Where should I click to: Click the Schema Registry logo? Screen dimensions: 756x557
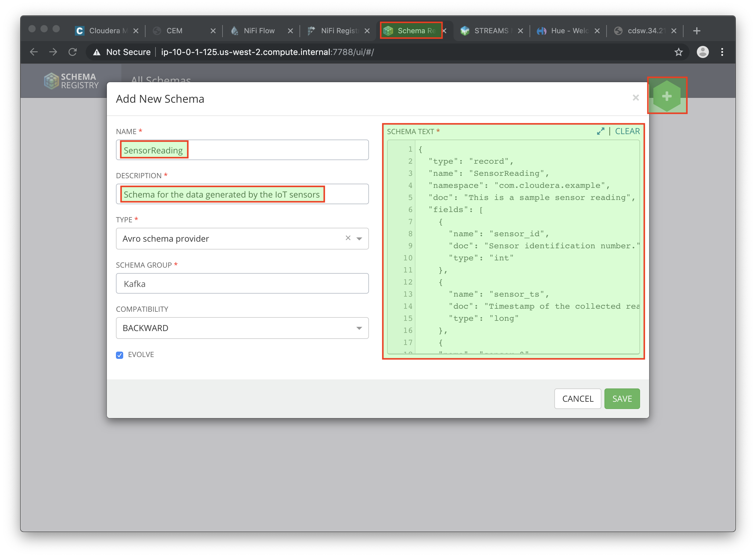pyautogui.click(x=71, y=81)
